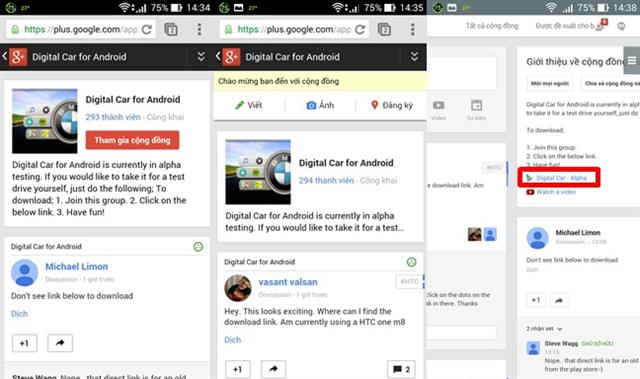Select the 'Ảnh' photo tab
Viewport: 640px width, 379px height.
click(320, 105)
